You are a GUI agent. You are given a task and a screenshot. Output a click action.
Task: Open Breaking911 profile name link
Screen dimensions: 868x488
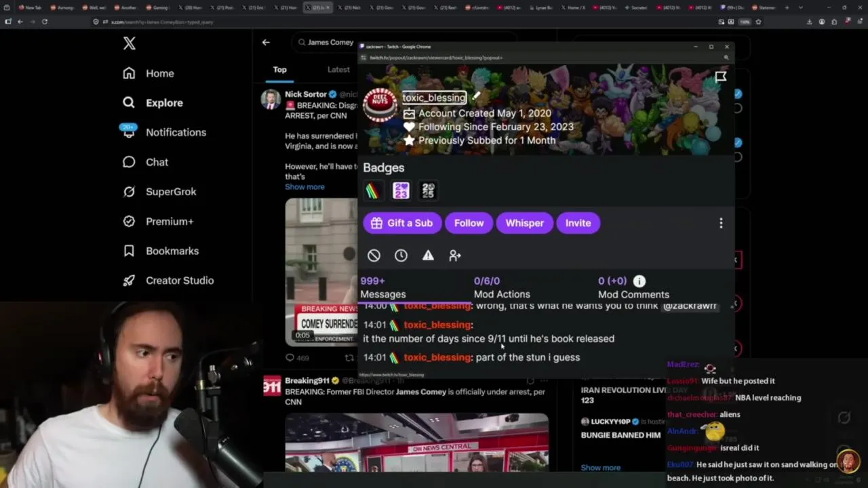click(307, 380)
